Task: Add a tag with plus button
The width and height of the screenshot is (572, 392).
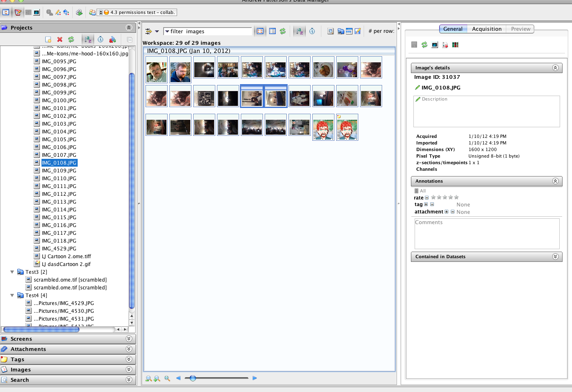Action: [426, 204]
